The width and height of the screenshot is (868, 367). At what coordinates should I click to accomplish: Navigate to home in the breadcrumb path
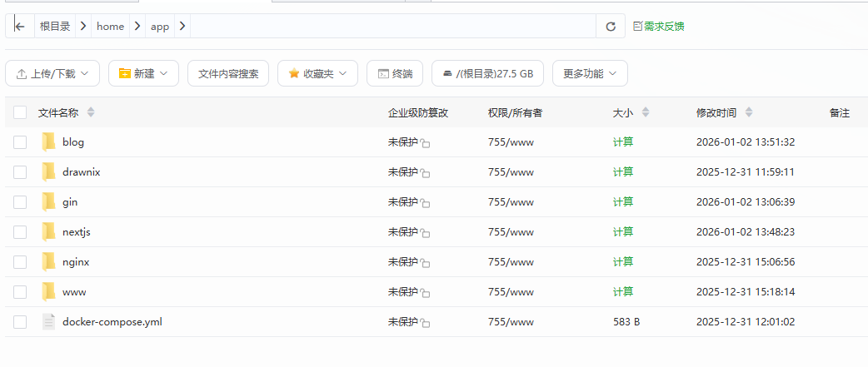click(110, 27)
